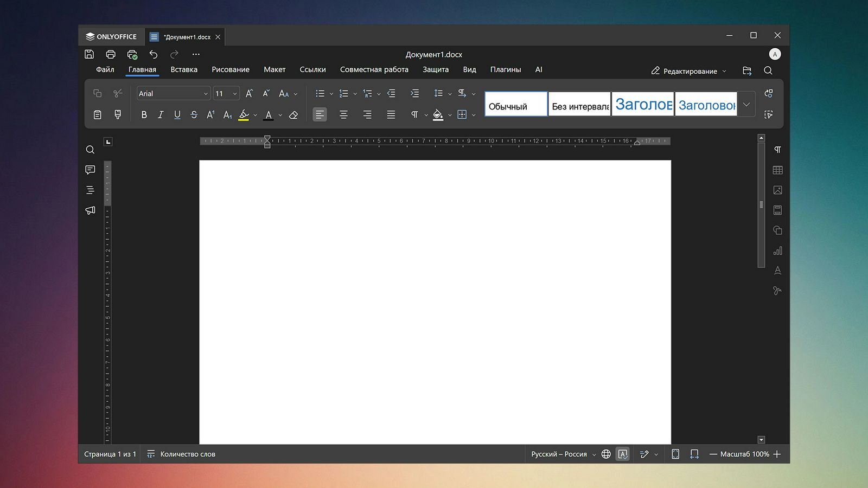This screenshot has height=488, width=868.
Task: Click the Print icon in title toolbar
Action: point(111,54)
